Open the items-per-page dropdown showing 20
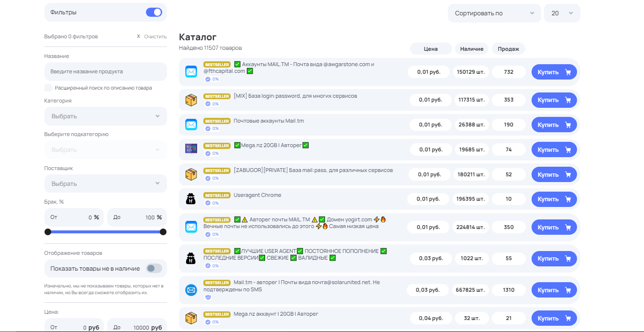644x332 pixels. tap(562, 13)
